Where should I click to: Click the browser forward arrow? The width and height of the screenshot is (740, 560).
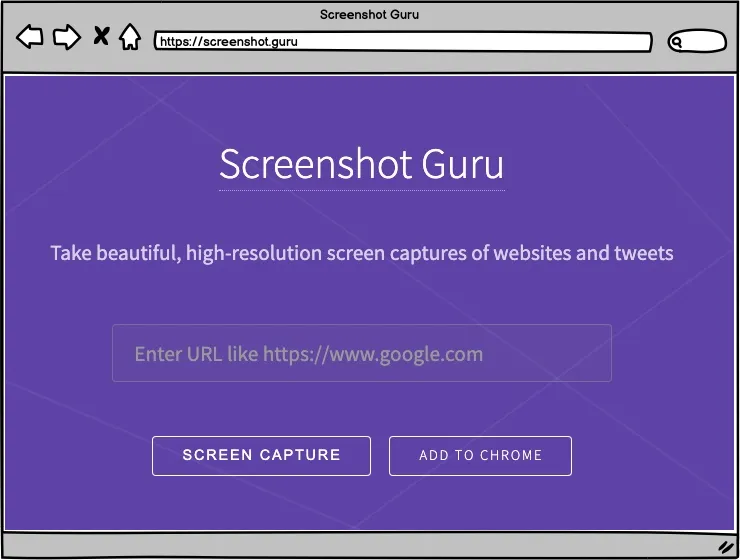[67, 36]
